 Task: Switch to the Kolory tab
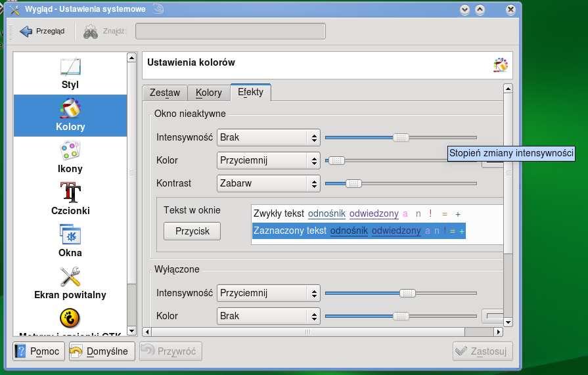click(x=208, y=93)
